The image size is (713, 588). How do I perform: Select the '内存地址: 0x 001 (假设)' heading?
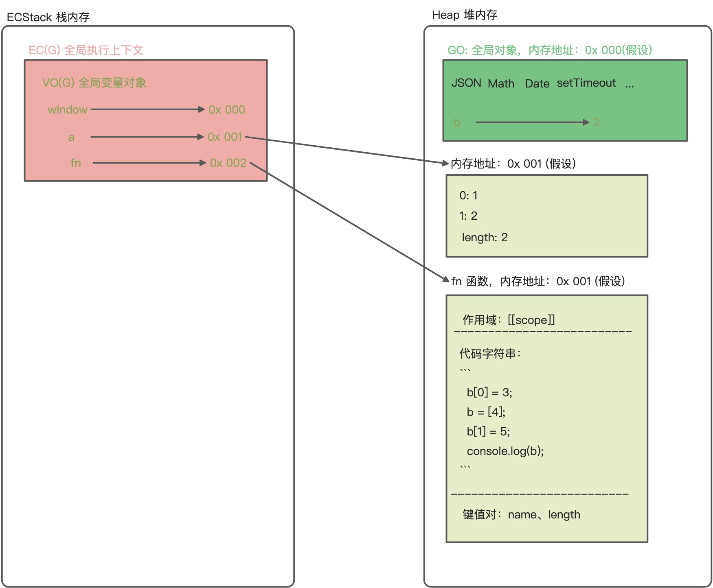click(513, 164)
